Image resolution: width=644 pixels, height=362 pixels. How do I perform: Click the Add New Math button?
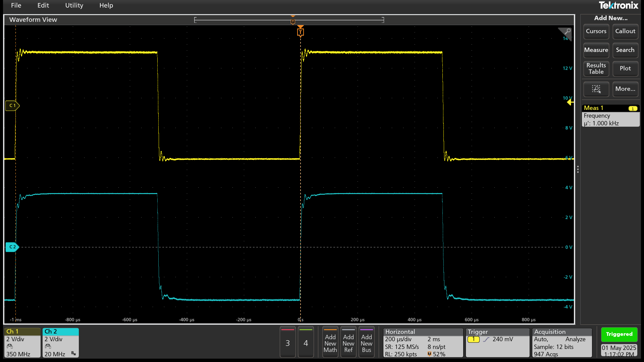point(330,343)
